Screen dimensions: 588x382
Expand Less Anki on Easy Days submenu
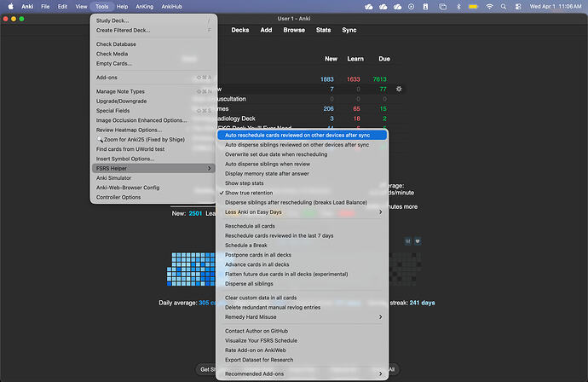pos(303,212)
